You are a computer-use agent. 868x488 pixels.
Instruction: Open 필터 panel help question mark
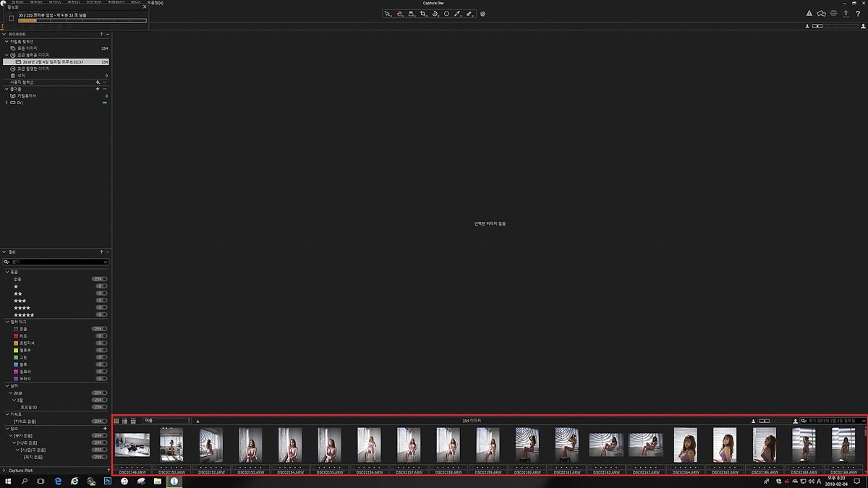101,252
